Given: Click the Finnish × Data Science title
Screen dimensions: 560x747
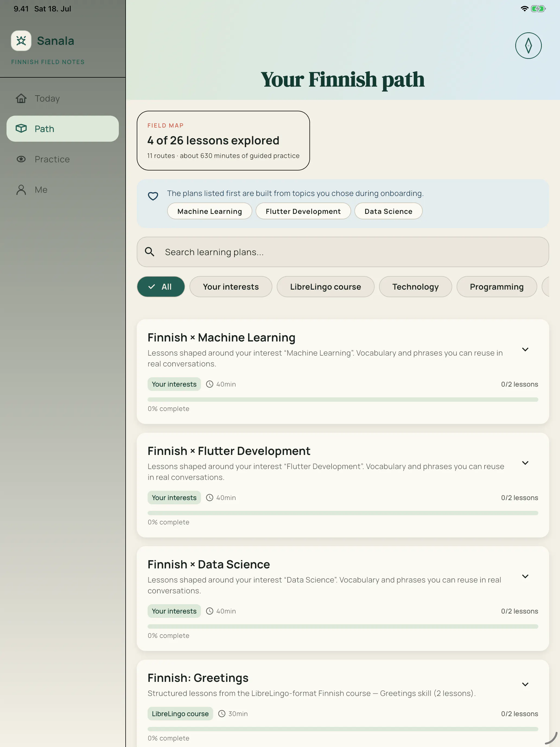Looking at the screenshot, I should coord(209,564).
